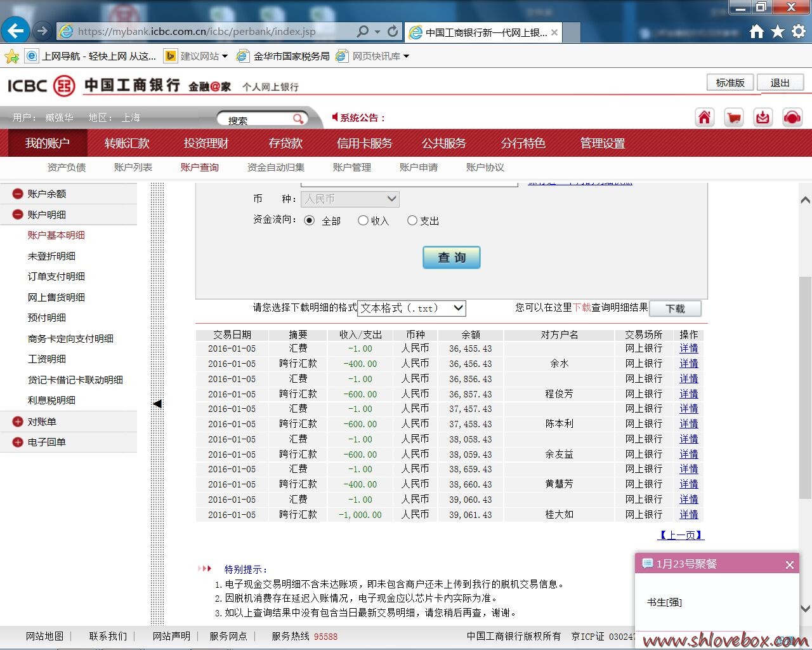
Task: Expand the 电子回单 sidebar section
Action: coord(18,442)
